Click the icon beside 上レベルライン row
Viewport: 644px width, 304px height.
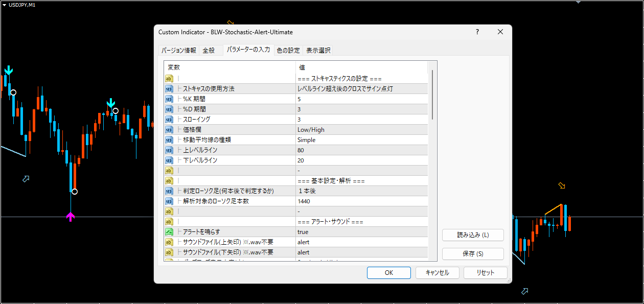(169, 150)
